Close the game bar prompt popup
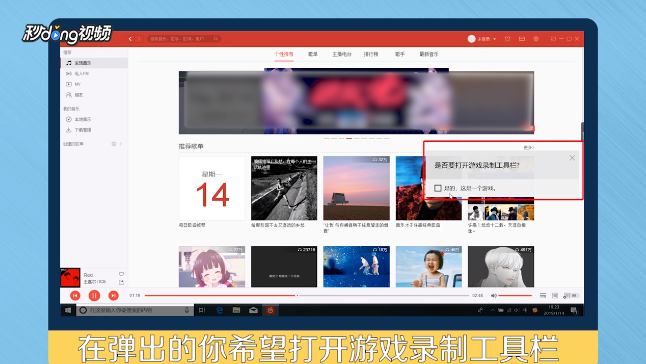This screenshot has height=364, width=646. click(x=572, y=158)
